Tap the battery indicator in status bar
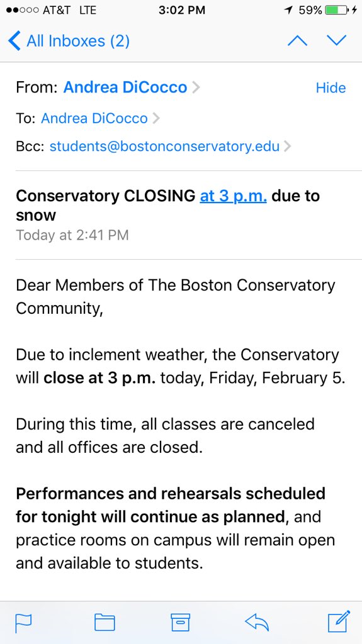This screenshot has width=362, height=644. (336, 10)
